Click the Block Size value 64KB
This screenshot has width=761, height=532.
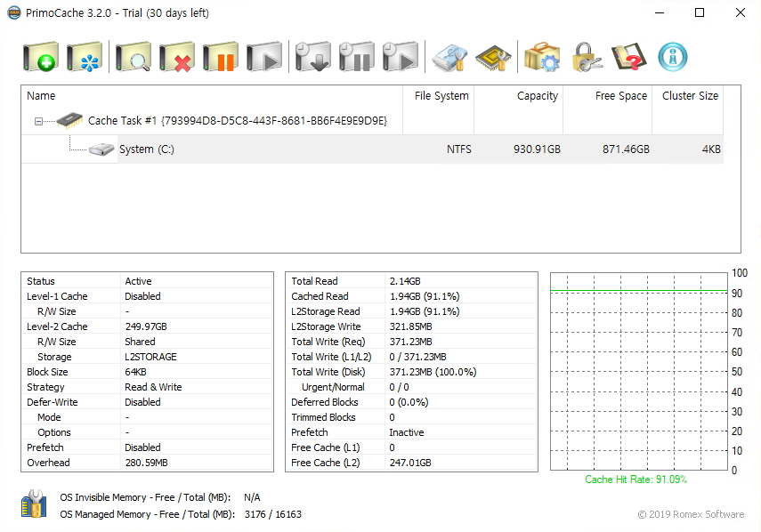coord(136,372)
